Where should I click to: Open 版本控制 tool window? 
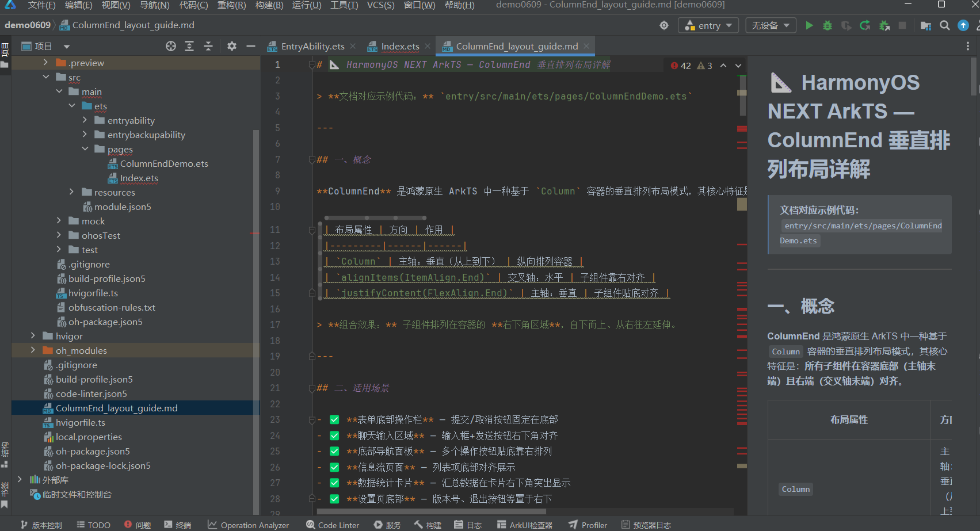click(x=41, y=525)
